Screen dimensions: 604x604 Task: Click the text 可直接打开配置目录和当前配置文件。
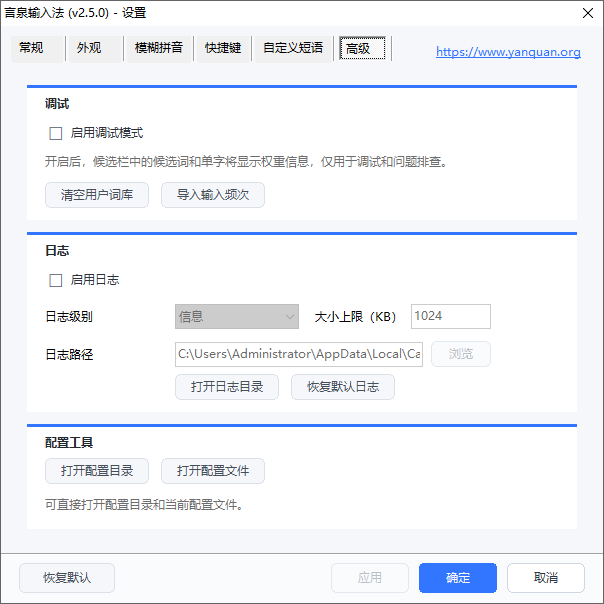click(144, 505)
